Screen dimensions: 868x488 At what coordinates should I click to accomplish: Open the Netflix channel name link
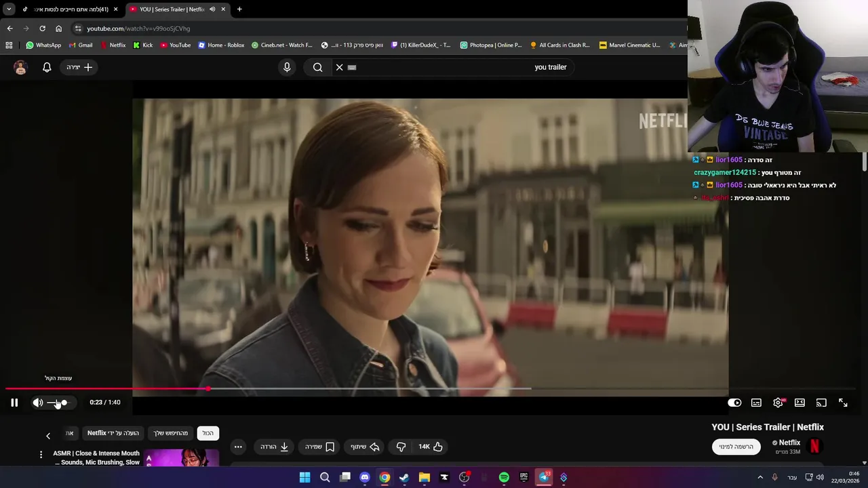(789, 443)
